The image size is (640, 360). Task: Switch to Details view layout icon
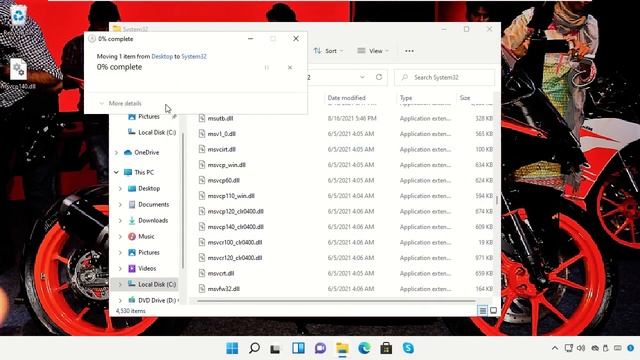pyautogui.click(x=482, y=311)
